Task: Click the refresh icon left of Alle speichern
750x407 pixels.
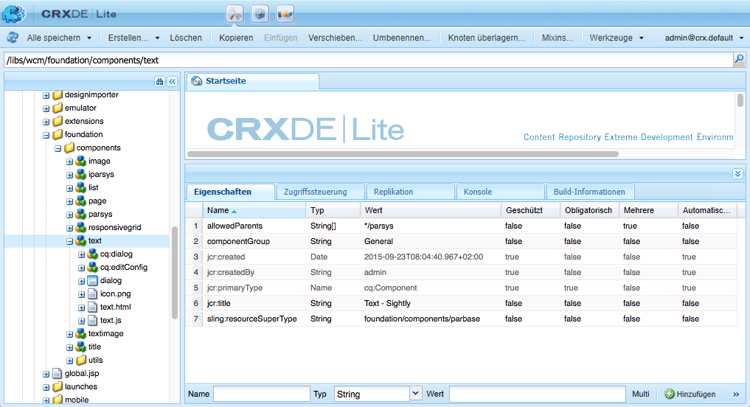Action: (x=13, y=37)
